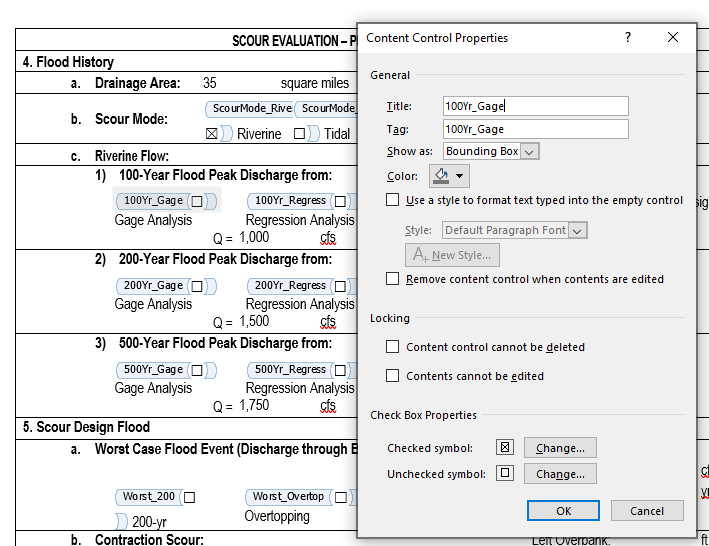Toggle the Tidal checkbox in document
709x546 pixels.
pos(299,134)
